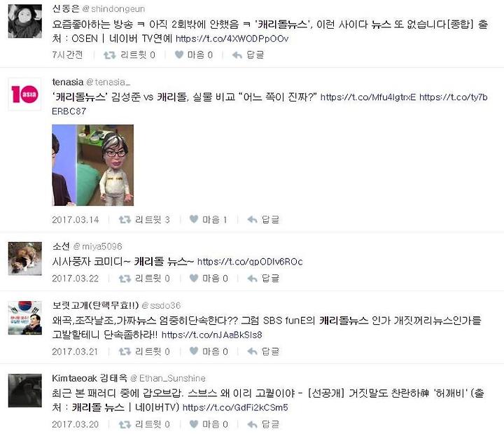Like the shindongeun tweet with the heart icon
This screenshot has width=504, height=434.
coord(179,55)
